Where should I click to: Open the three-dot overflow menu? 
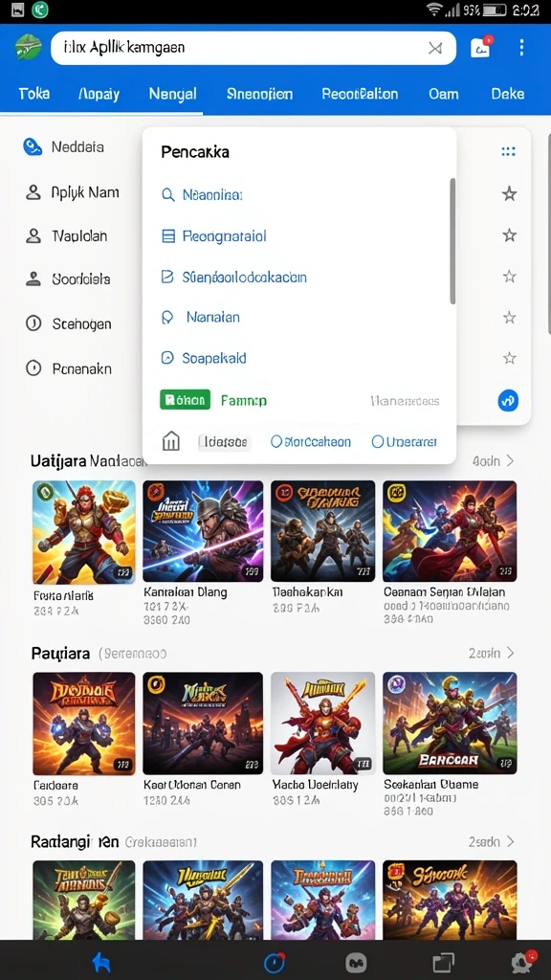click(521, 48)
